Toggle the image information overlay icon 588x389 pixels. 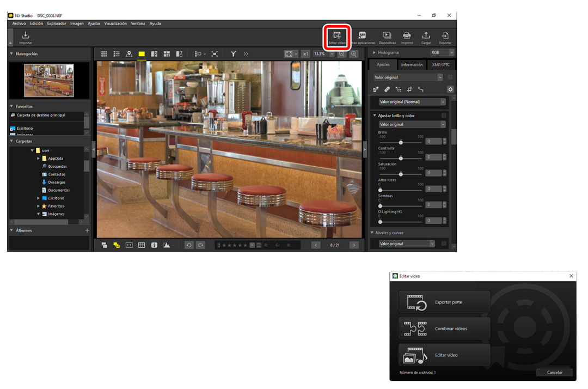[154, 245]
